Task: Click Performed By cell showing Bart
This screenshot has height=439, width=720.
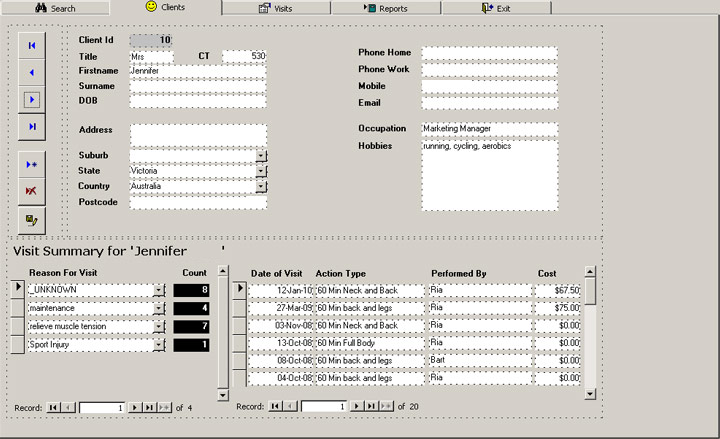Action: pos(480,360)
